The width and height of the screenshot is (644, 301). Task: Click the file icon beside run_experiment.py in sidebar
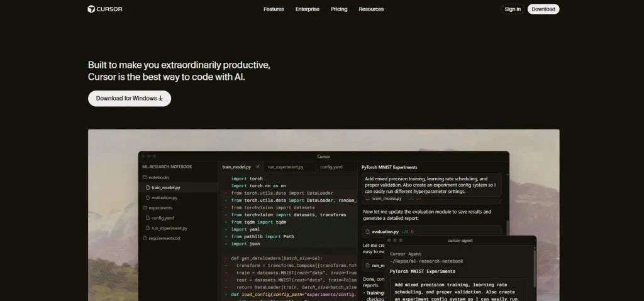[148, 228]
